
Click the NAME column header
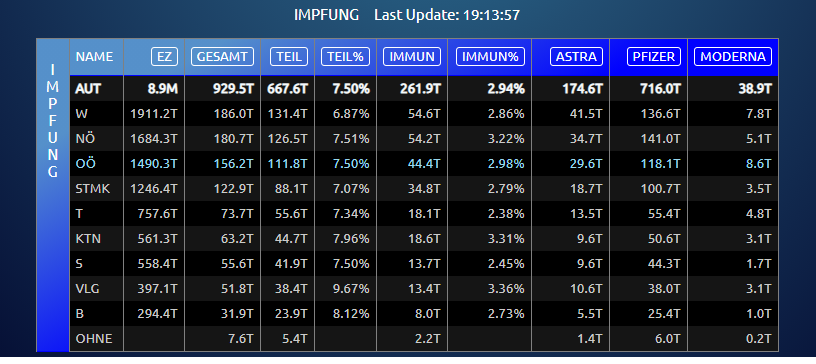94,57
